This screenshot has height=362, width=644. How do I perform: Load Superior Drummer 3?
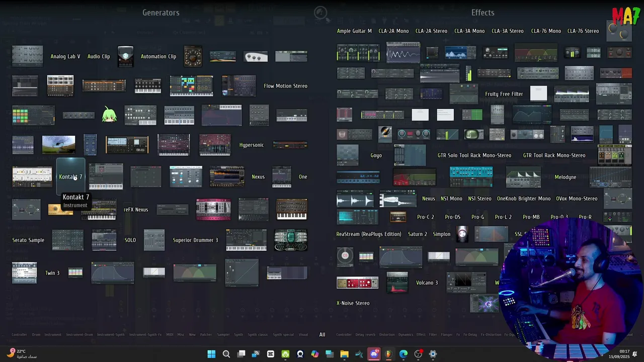(x=196, y=240)
